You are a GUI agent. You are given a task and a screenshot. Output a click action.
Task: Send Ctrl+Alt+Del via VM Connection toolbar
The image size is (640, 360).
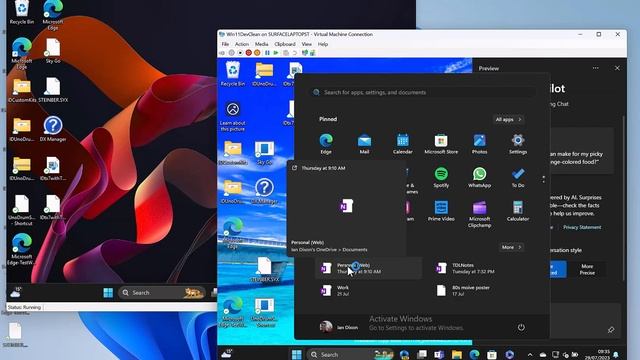pos(222,53)
